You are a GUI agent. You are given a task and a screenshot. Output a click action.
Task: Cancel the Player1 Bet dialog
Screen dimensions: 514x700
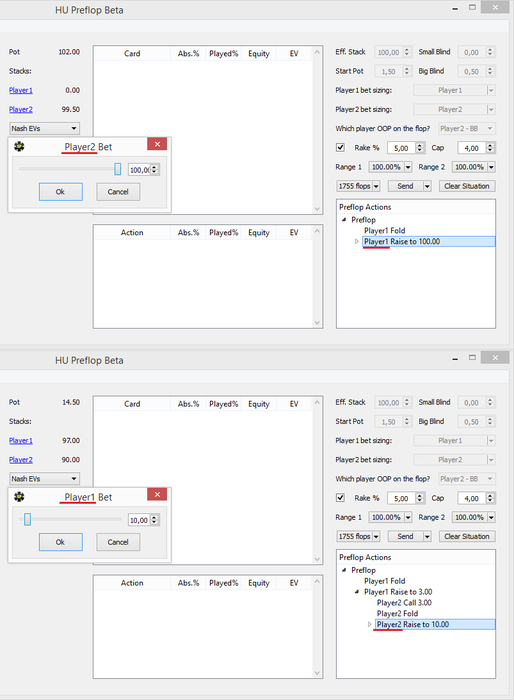(118, 542)
